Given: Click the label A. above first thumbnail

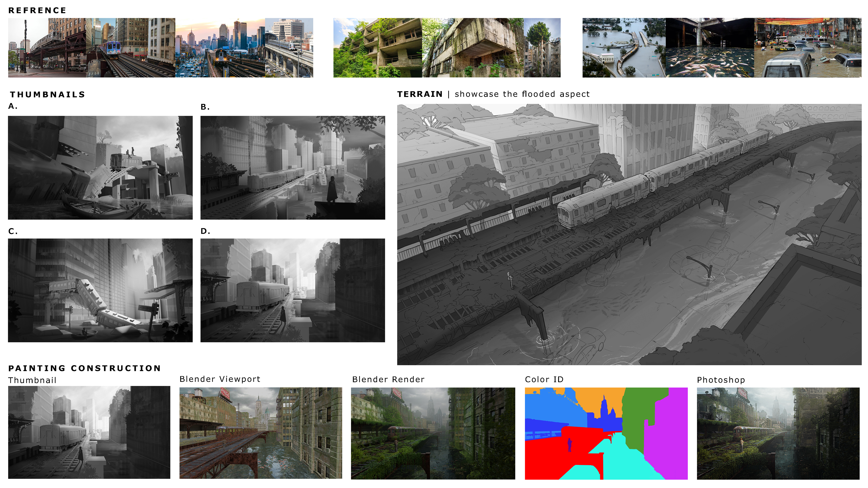Looking at the screenshot, I should coord(13,106).
